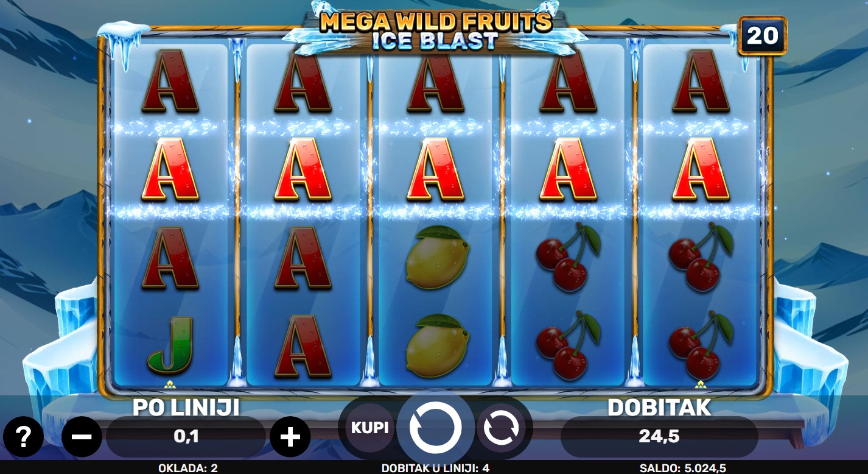Click the upper lemon in third reel
Viewport: 868px width, 474px height.
[438, 256]
